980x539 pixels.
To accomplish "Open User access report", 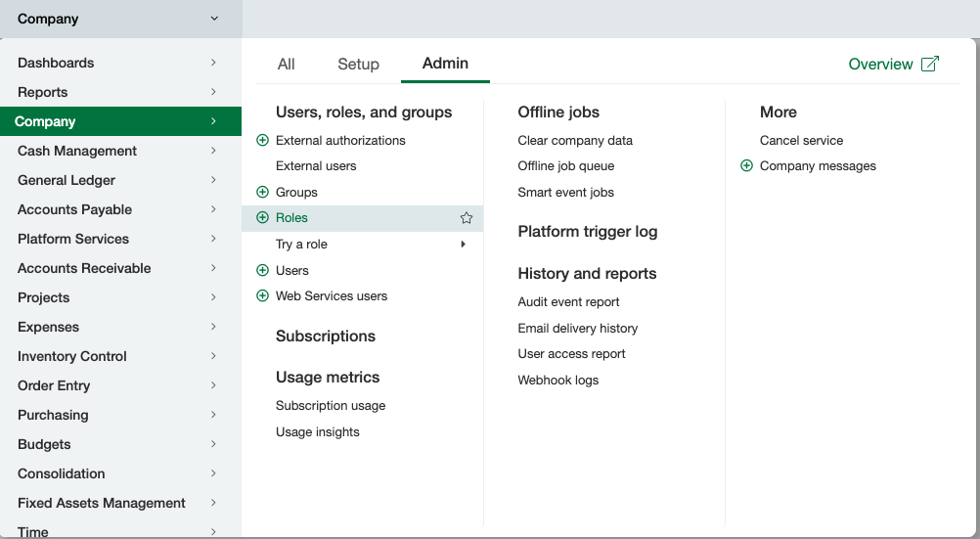I will [571, 353].
